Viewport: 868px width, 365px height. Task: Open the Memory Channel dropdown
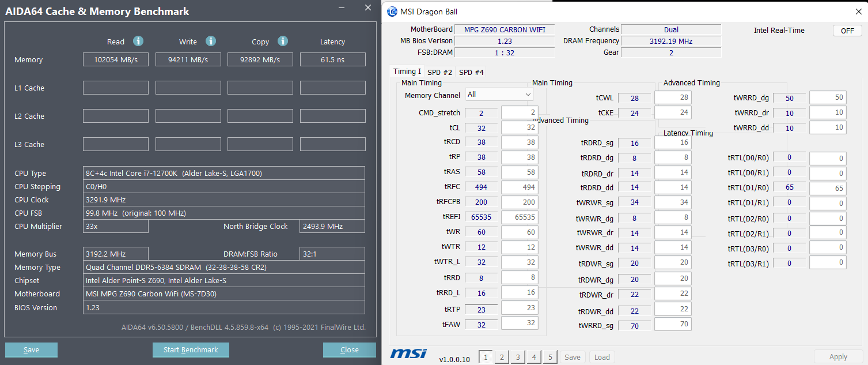click(x=499, y=94)
